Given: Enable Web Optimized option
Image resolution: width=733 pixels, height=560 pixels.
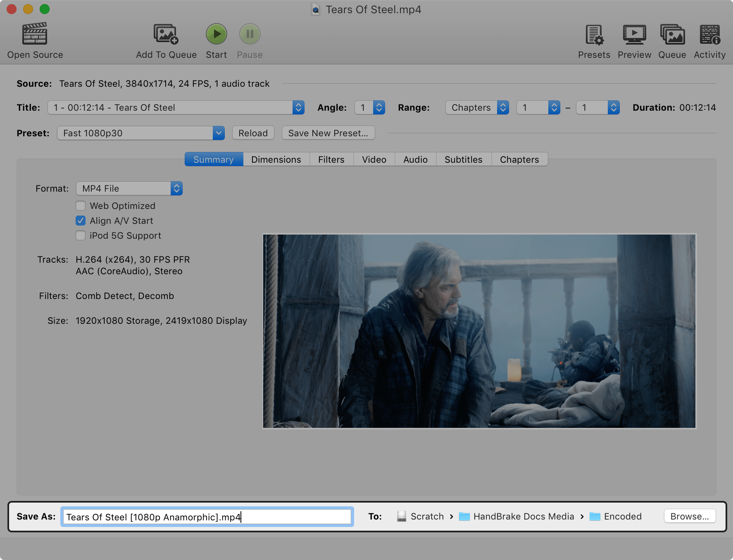Looking at the screenshot, I should coord(81,206).
